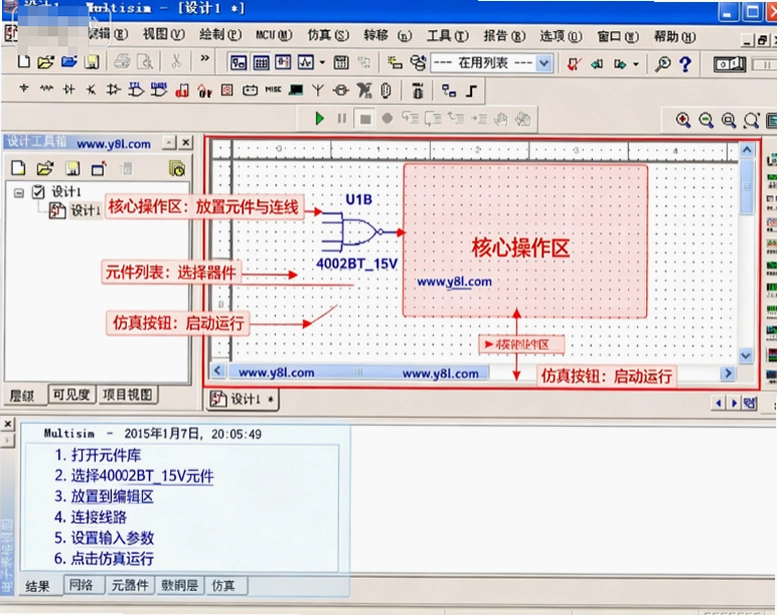Run the electrical rules check
The image size is (777, 615).
pyautogui.click(x=574, y=64)
